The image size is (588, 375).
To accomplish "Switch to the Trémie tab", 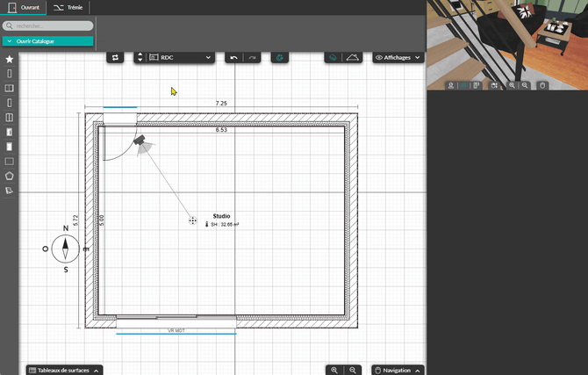I will click(x=68, y=8).
